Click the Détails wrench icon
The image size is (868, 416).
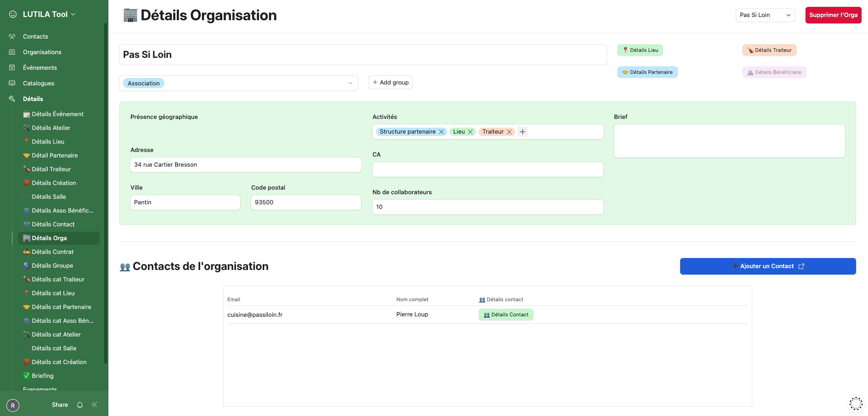(x=12, y=99)
